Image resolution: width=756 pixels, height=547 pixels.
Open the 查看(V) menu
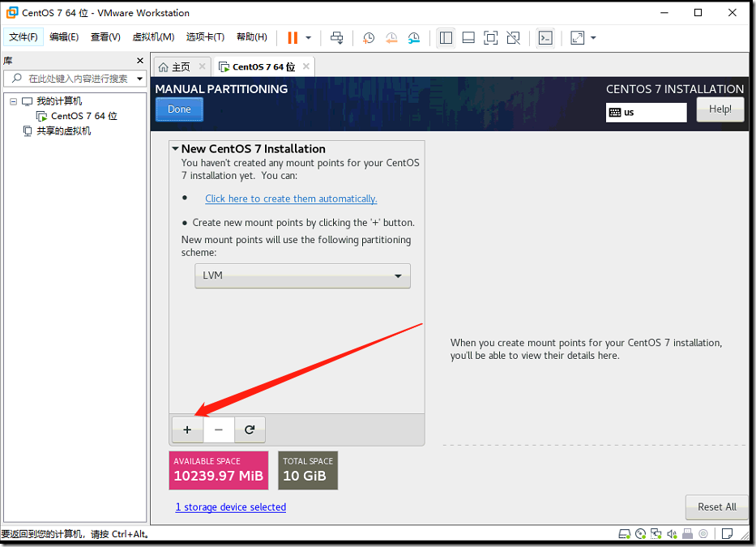click(x=105, y=37)
